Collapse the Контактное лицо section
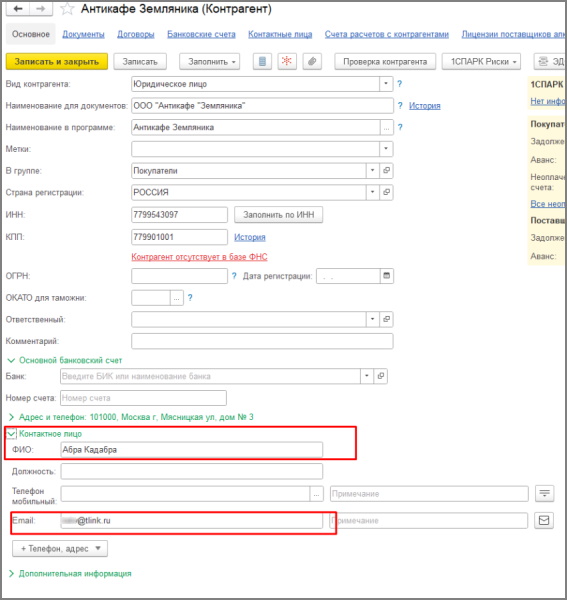Image resolution: width=567 pixels, height=600 pixels. (11, 434)
